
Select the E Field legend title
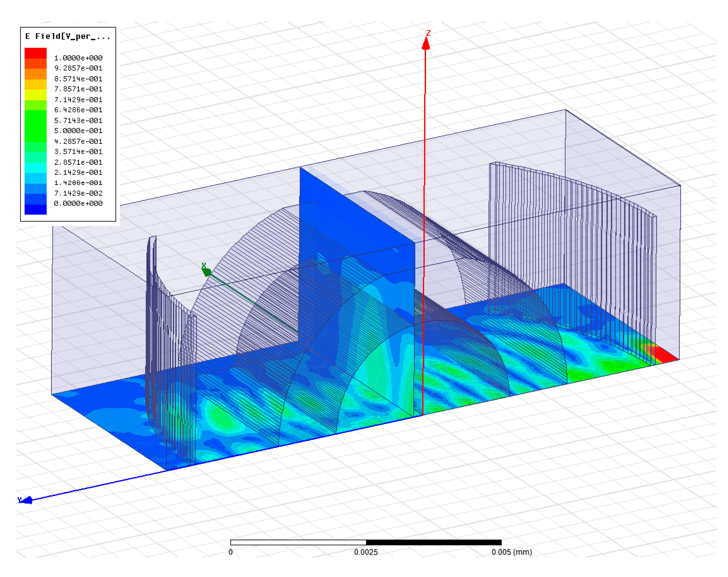tap(68, 36)
